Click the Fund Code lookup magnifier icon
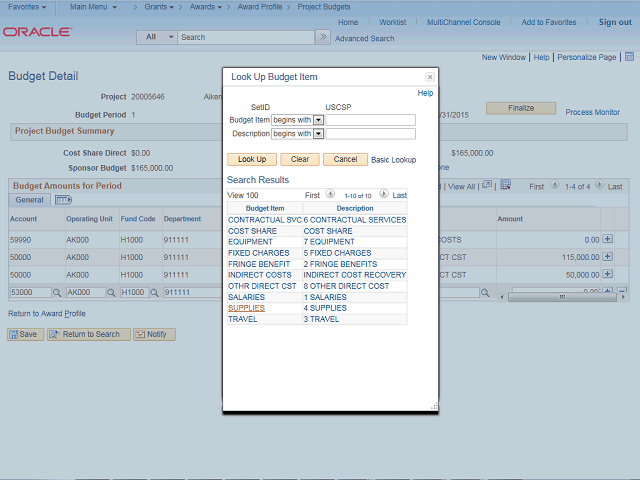 155,293
